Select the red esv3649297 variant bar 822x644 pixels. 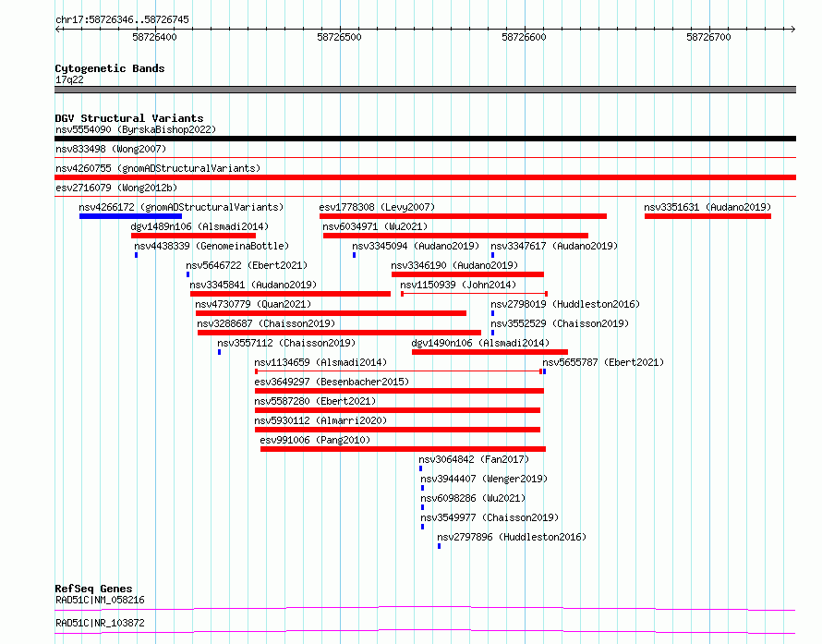click(x=400, y=391)
